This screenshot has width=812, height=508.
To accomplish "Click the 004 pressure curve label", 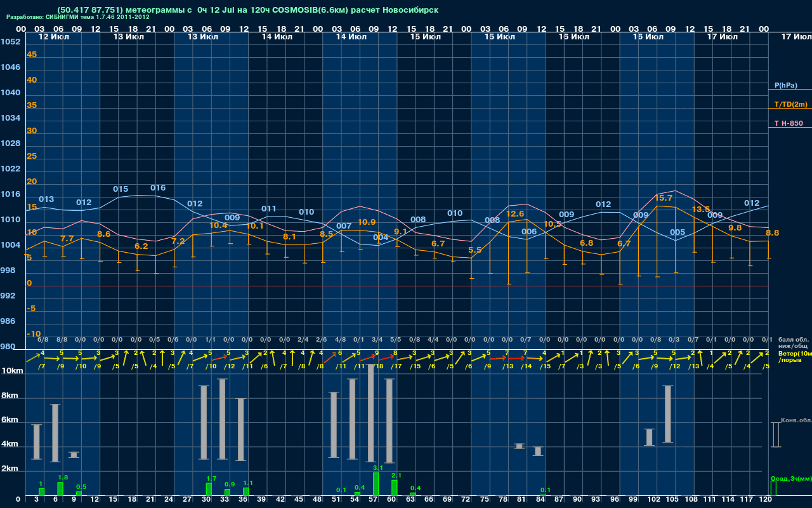I will [381, 237].
